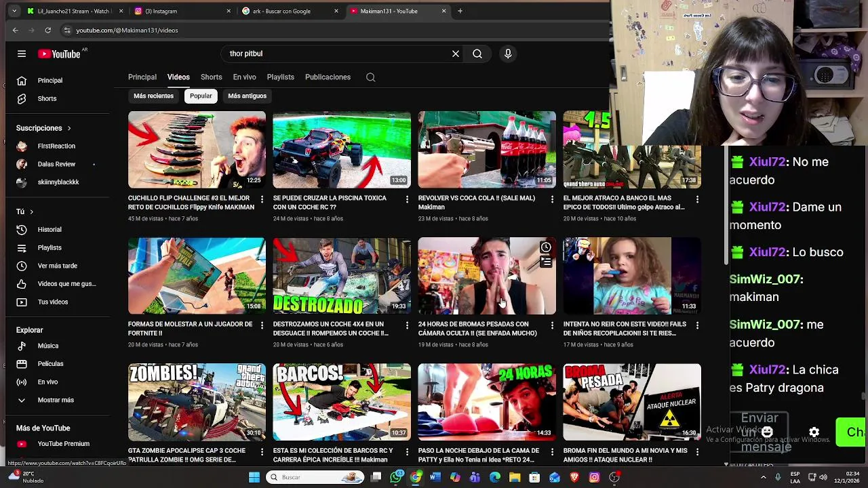This screenshot has width=868, height=488.
Task: Expand Mostrar más in sidebar
Action: pyautogui.click(x=57, y=400)
